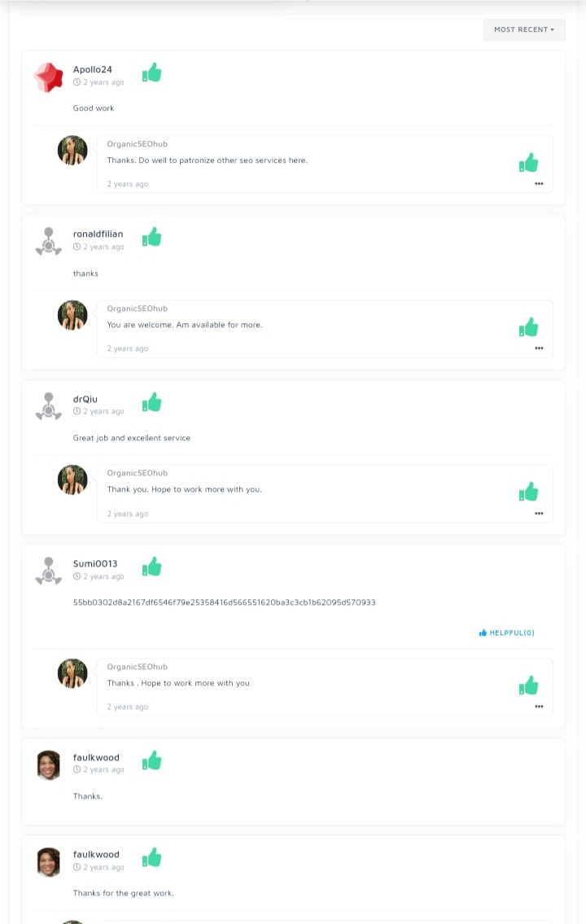Screen dimensions: 586x924
Task: Click the thumbs-up icon beside drQiu
Action: 151,402
